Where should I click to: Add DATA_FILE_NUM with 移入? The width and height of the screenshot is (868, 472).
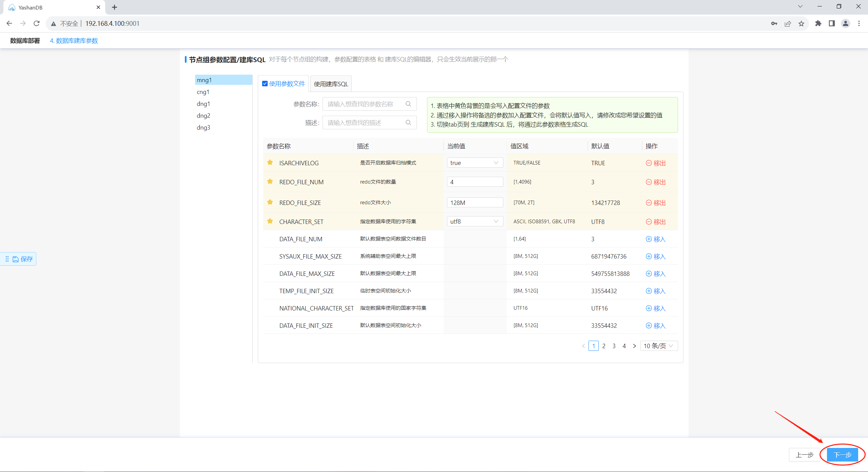coord(656,239)
